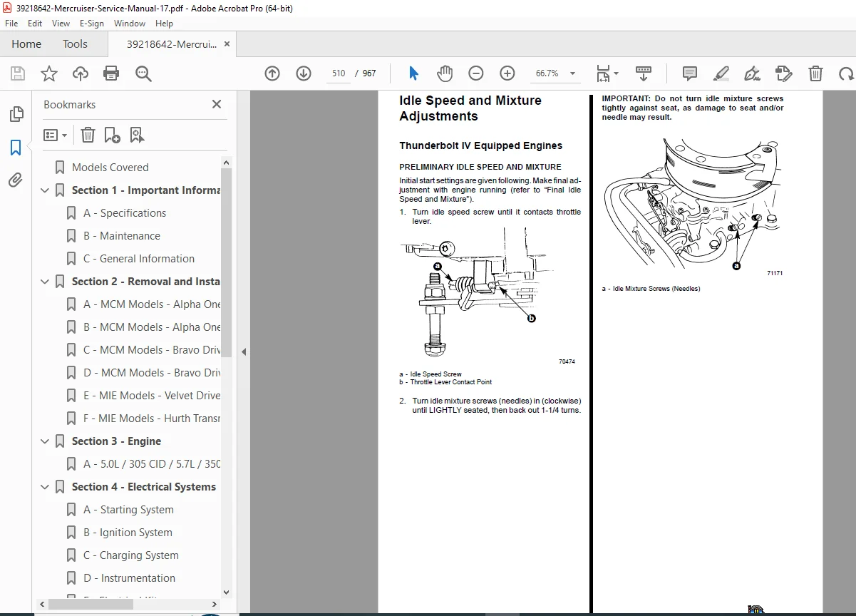Upload the file to cloud storage
The height and width of the screenshot is (616, 856).
(81, 73)
